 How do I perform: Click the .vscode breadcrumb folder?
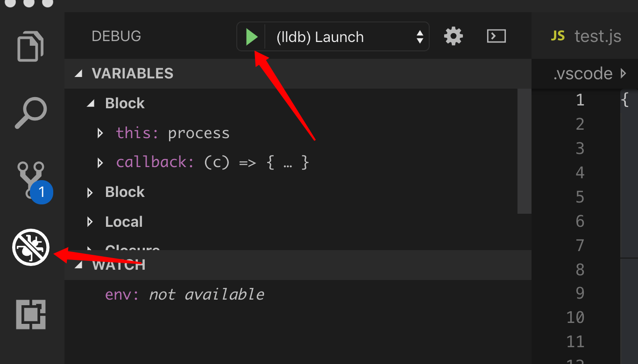583,73
